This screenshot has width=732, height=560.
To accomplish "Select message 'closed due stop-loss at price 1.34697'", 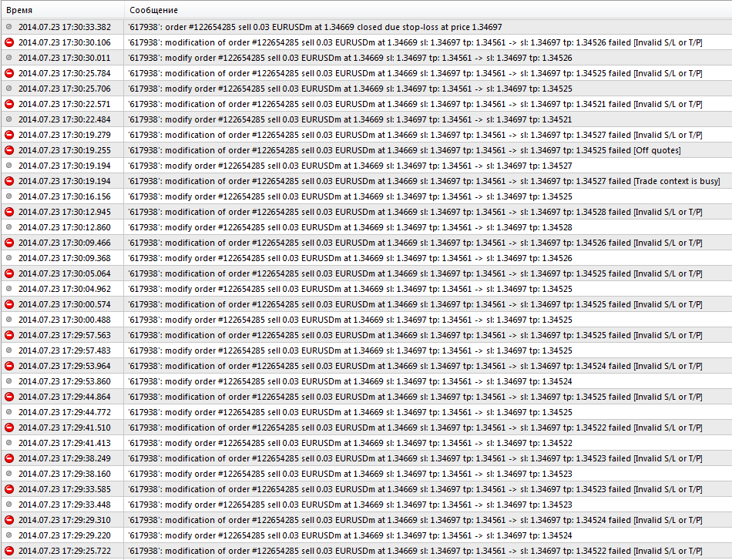I will 315,27.
